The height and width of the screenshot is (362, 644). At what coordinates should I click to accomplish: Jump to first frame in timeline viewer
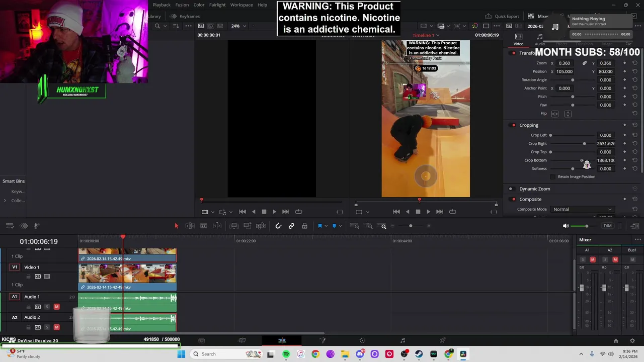tap(396, 212)
